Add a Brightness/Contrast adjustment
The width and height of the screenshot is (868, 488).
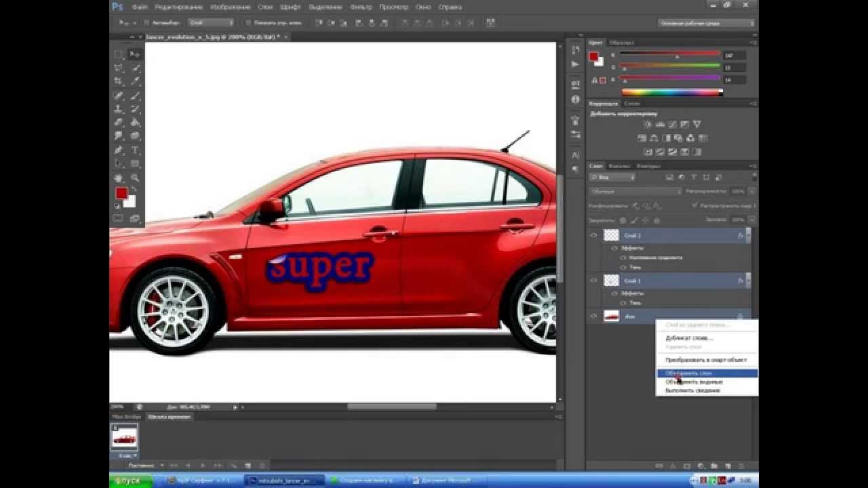[x=648, y=125]
